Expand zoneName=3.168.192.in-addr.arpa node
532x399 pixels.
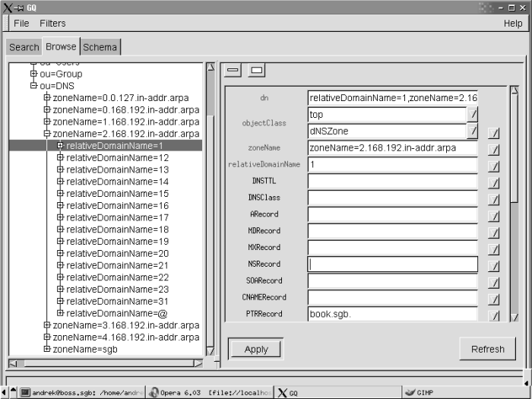[x=47, y=325]
